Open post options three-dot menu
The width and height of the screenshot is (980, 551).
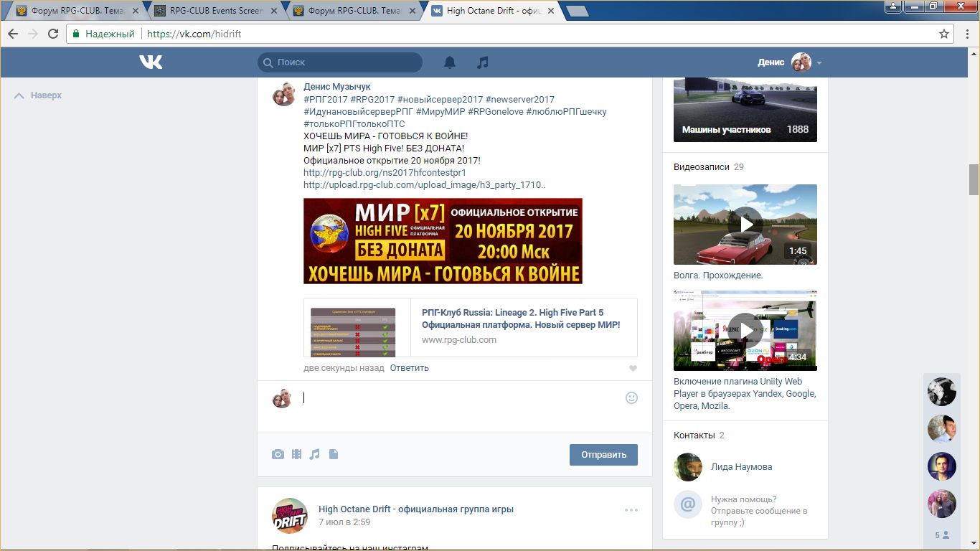631,510
